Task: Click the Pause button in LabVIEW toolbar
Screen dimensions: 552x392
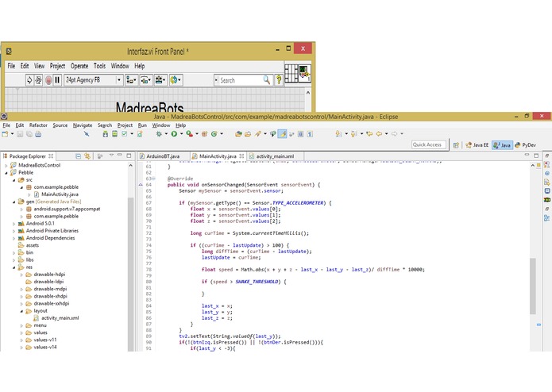Action: (57, 80)
